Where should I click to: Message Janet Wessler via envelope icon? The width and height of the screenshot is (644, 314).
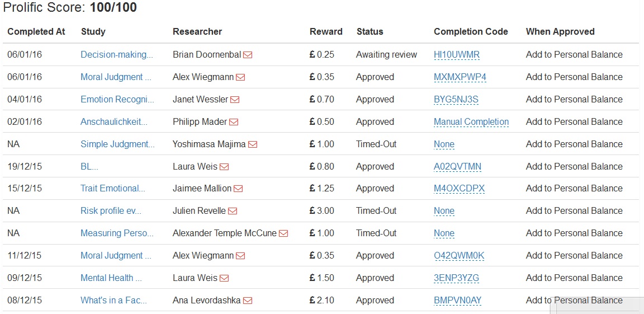click(x=235, y=100)
